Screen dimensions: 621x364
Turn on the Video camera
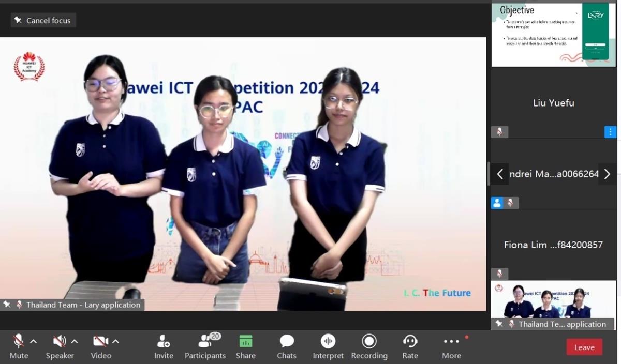(100, 341)
